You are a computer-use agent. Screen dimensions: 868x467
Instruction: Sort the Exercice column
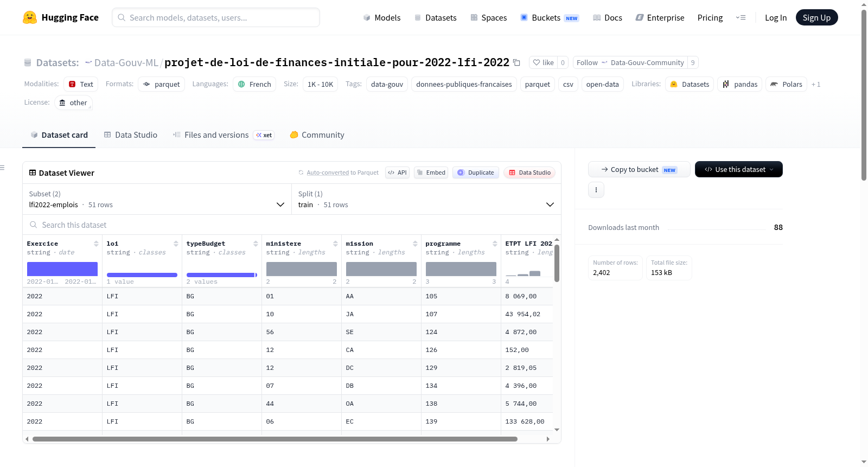(x=96, y=244)
